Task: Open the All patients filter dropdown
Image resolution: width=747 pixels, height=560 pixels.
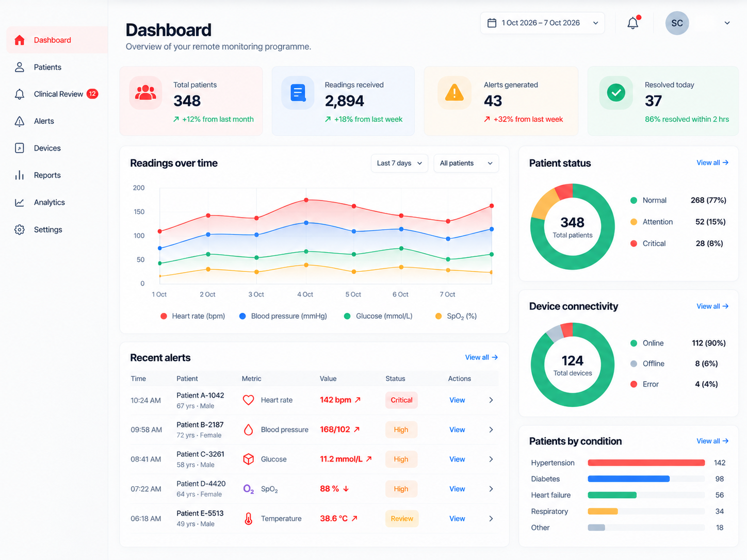Action: (466, 163)
